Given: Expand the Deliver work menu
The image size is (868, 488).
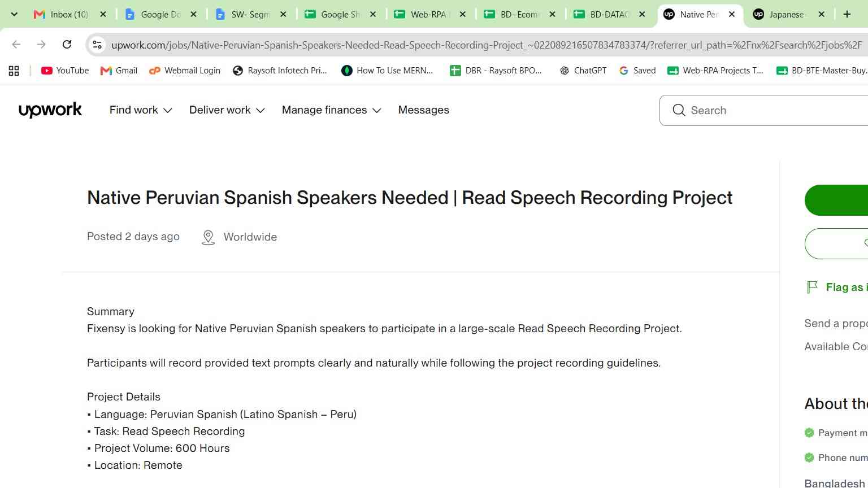Looking at the screenshot, I should [x=227, y=110].
